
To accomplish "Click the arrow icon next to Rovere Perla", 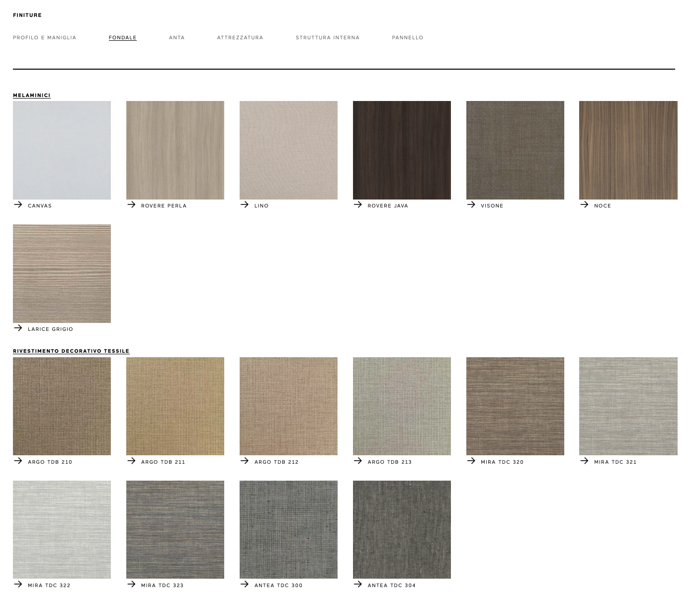I will click(131, 204).
